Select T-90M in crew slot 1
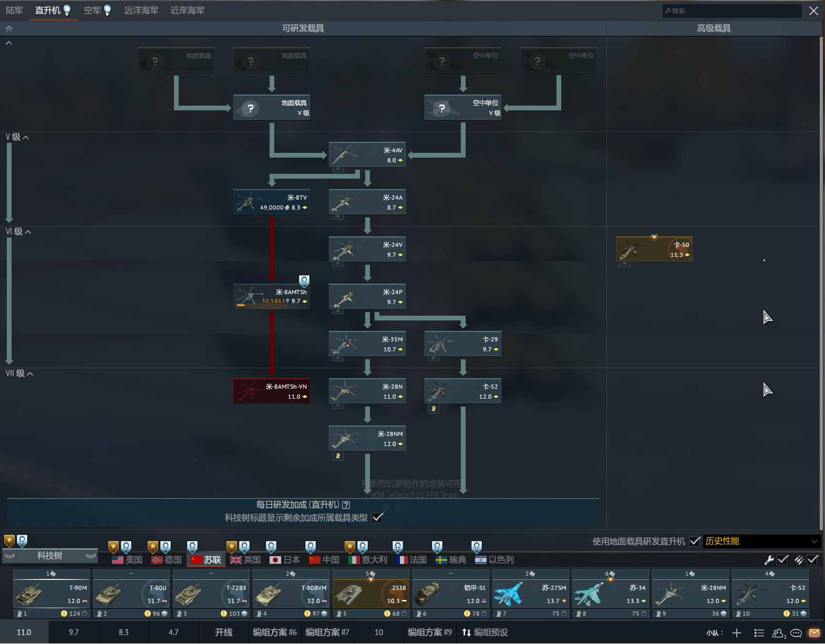 (51, 594)
